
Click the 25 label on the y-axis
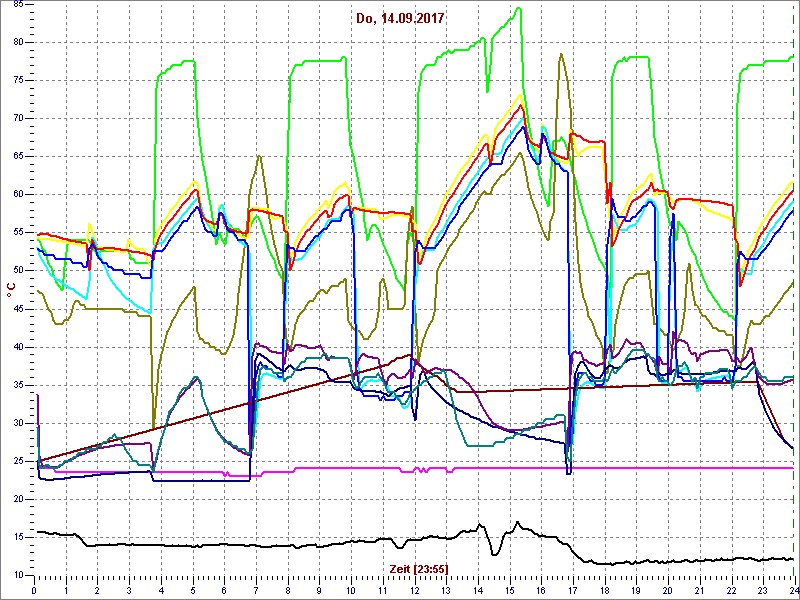pyautogui.click(x=20, y=461)
